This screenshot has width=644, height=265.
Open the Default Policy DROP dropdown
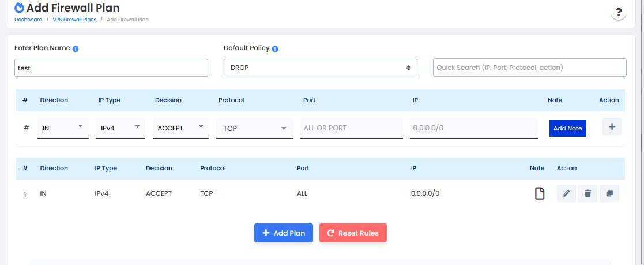320,68
